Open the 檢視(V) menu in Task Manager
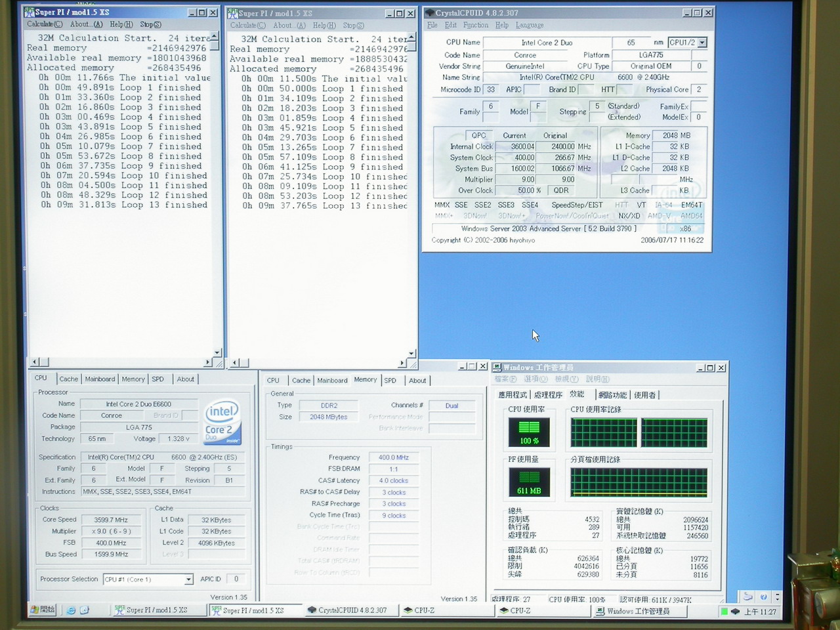 566,379
